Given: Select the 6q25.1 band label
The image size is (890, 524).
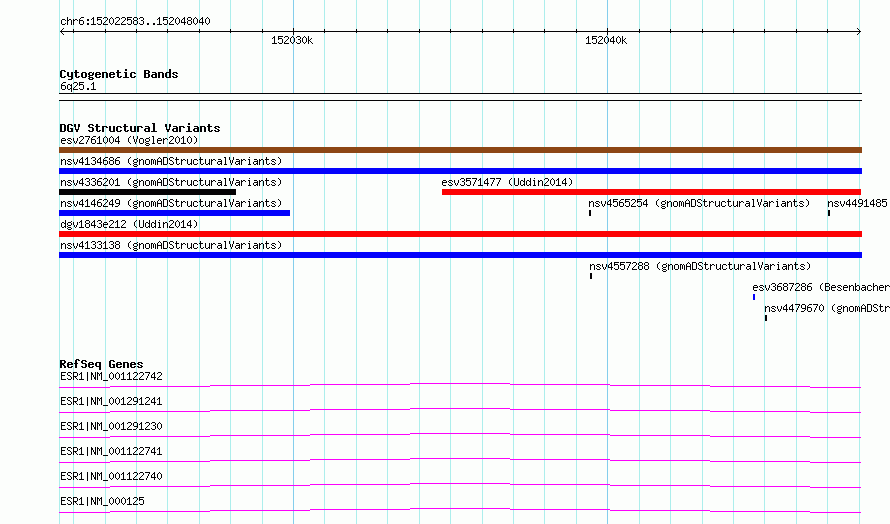Looking at the screenshot, I should 78,86.
